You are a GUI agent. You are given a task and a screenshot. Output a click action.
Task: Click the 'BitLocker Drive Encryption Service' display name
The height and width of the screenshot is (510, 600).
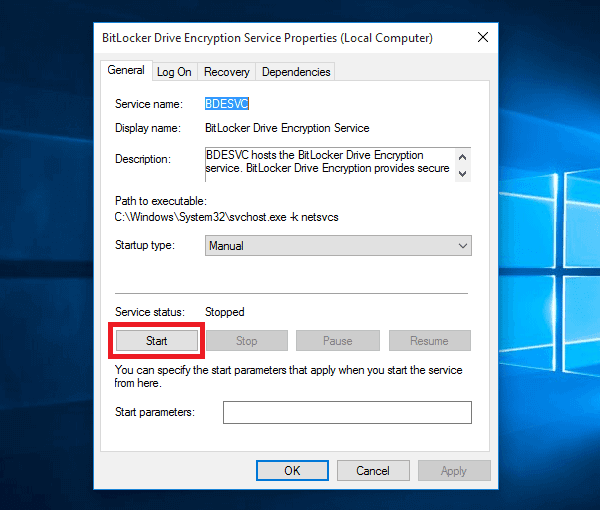287,128
